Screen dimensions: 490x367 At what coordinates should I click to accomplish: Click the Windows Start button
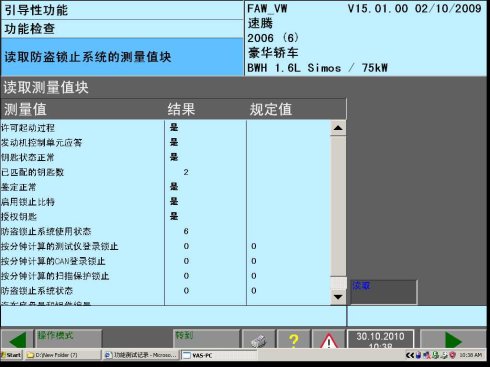11,355
